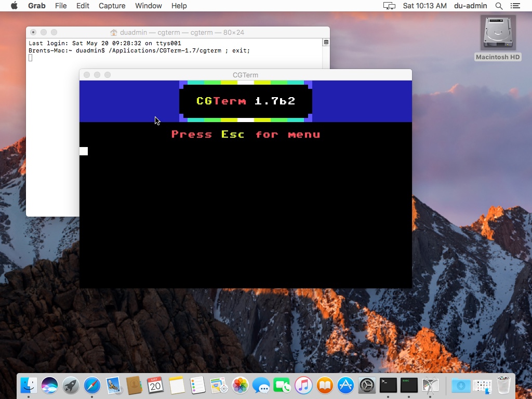Viewport: 532px width, 399px height.
Task: Open the minimized window thumbnail in Dock
Action: (482, 386)
